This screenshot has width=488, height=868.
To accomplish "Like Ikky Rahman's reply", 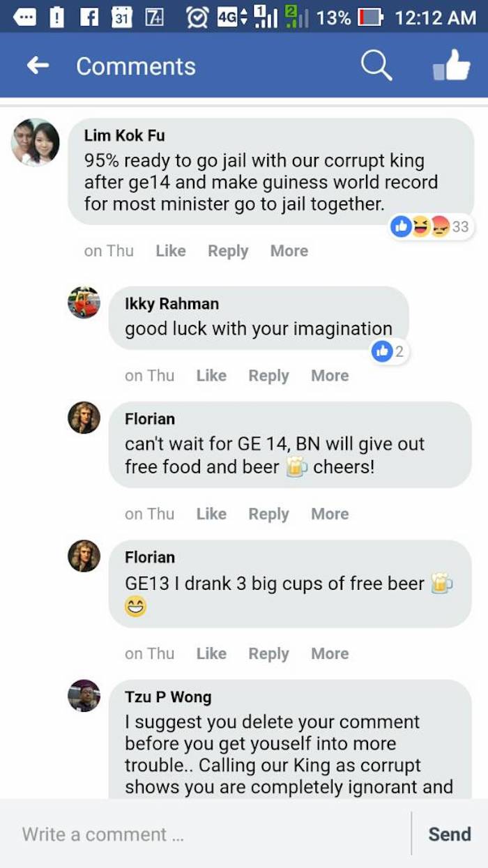I will 211,376.
